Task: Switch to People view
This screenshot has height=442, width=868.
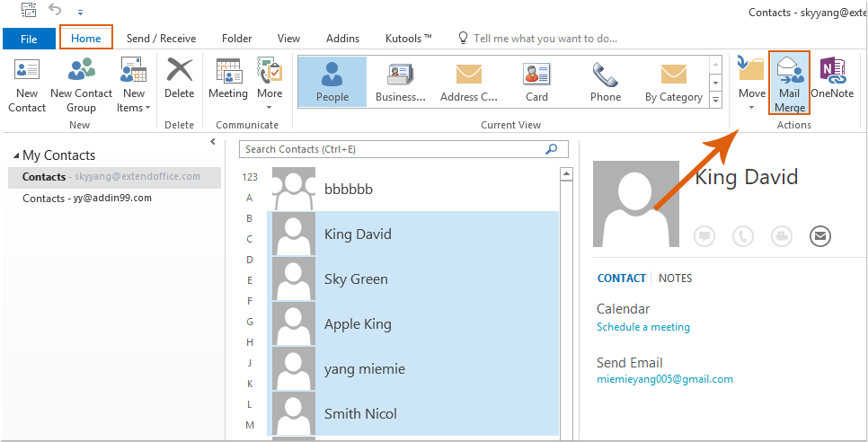Action: [x=332, y=82]
